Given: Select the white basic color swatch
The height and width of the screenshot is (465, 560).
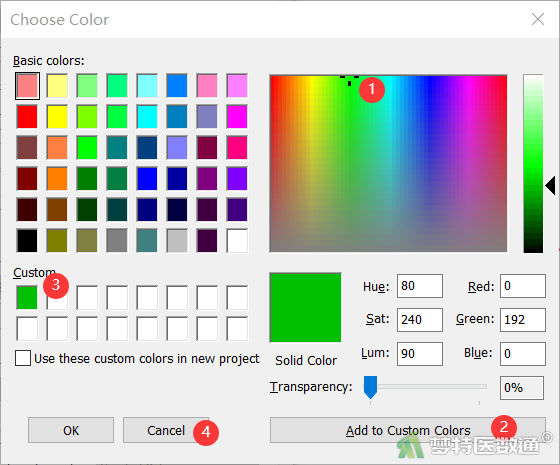Looking at the screenshot, I should coord(237,241).
